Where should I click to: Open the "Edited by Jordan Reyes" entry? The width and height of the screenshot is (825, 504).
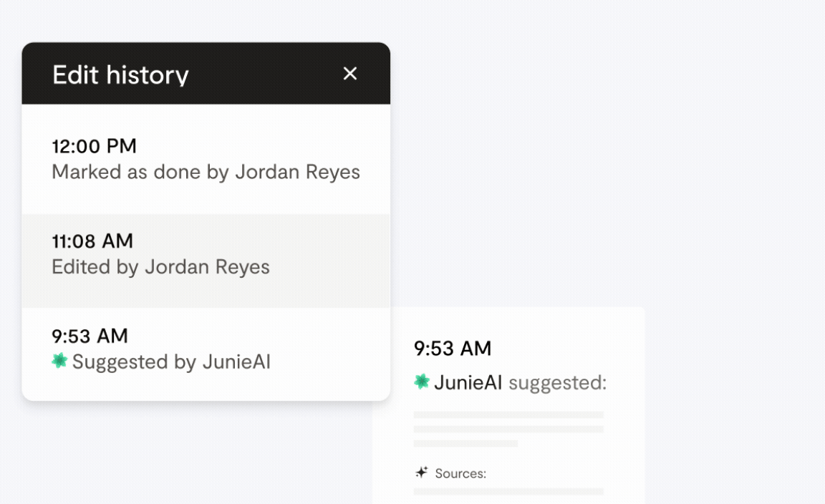tap(160, 267)
